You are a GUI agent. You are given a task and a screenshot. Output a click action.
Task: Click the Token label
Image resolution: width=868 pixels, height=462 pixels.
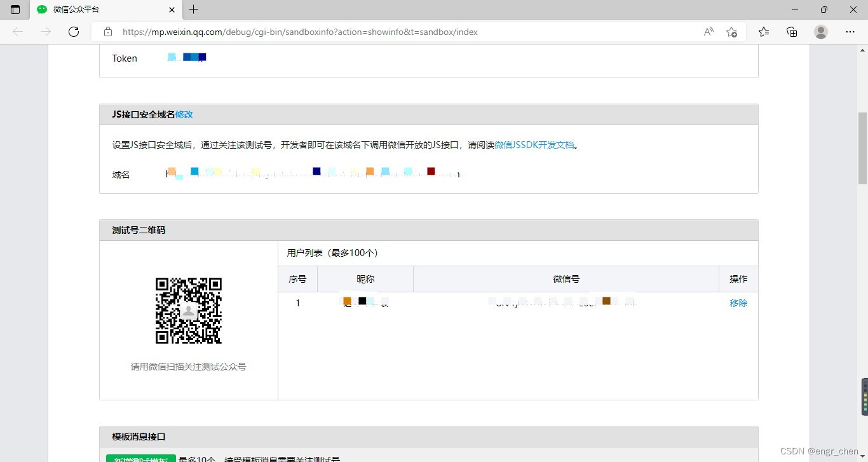coord(125,58)
